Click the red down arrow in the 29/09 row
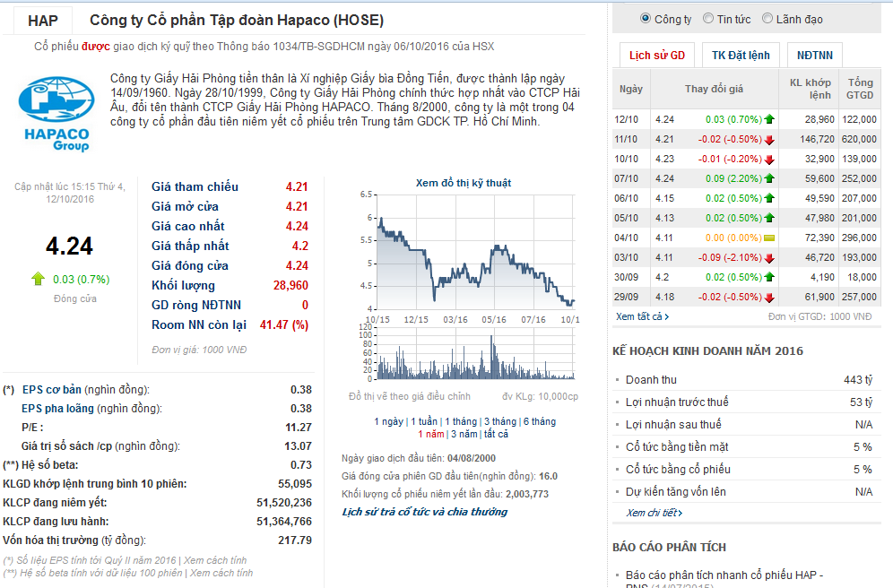Viewport: 893px width, 588px height. click(769, 297)
